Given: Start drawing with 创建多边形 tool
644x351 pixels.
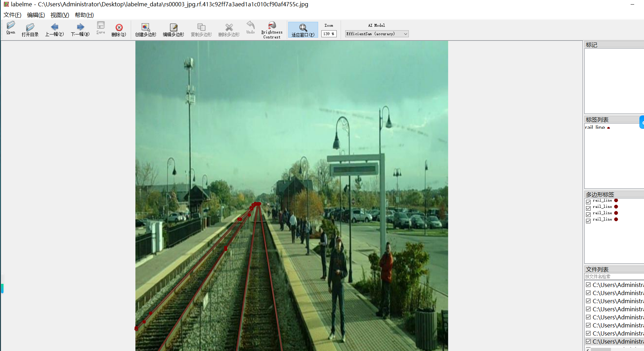Looking at the screenshot, I should tap(146, 29).
